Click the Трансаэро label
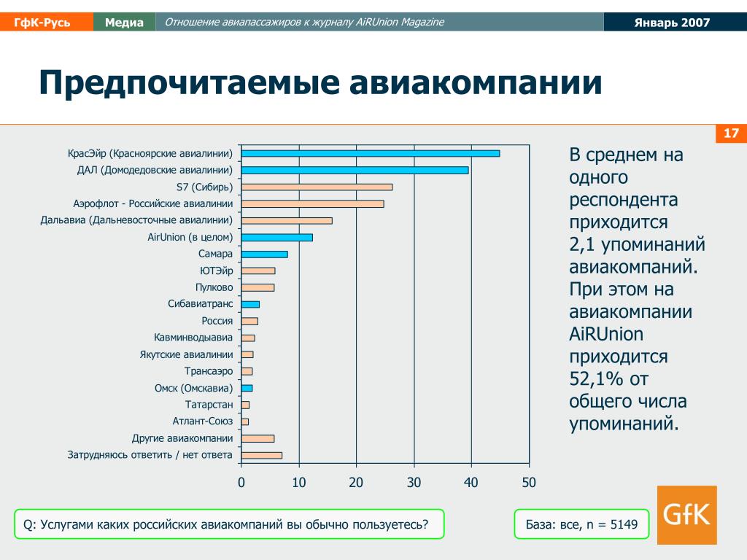The width and height of the screenshot is (747, 560). (209, 371)
